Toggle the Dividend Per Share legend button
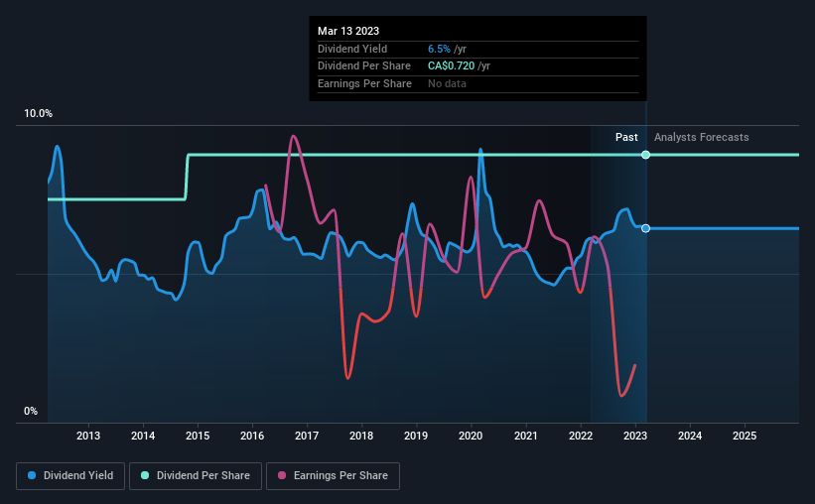 tap(196, 476)
